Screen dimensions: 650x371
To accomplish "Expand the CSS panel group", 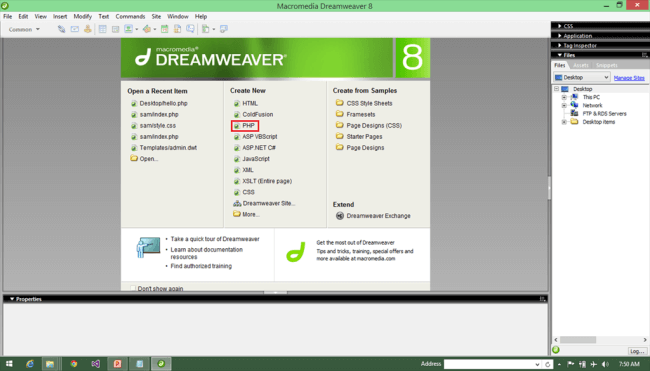I will pos(560,26).
